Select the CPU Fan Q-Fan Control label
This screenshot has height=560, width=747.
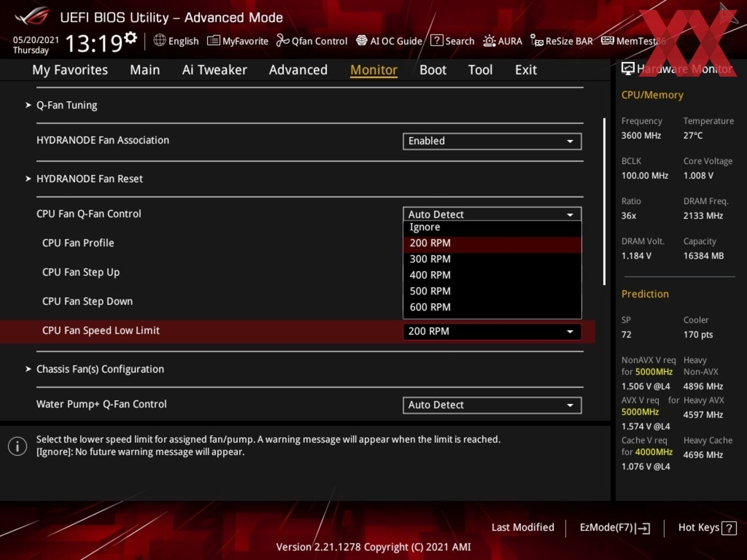[x=88, y=214]
